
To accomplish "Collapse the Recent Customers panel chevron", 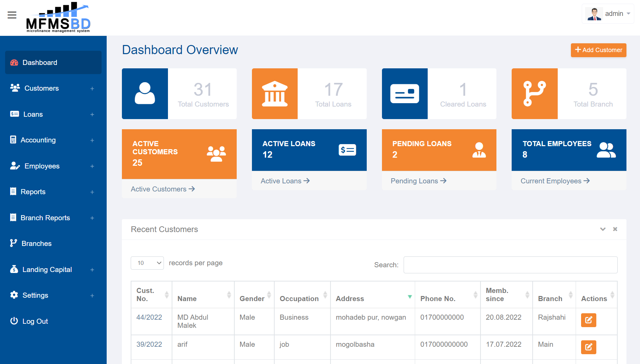I will pyautogui.click(x=603, y=229).
